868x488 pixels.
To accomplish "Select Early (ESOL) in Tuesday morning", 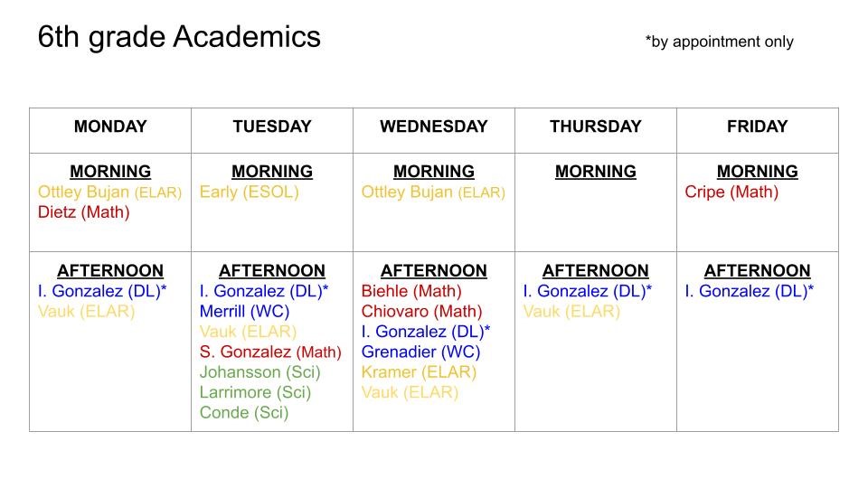I will tap(249, 192).
